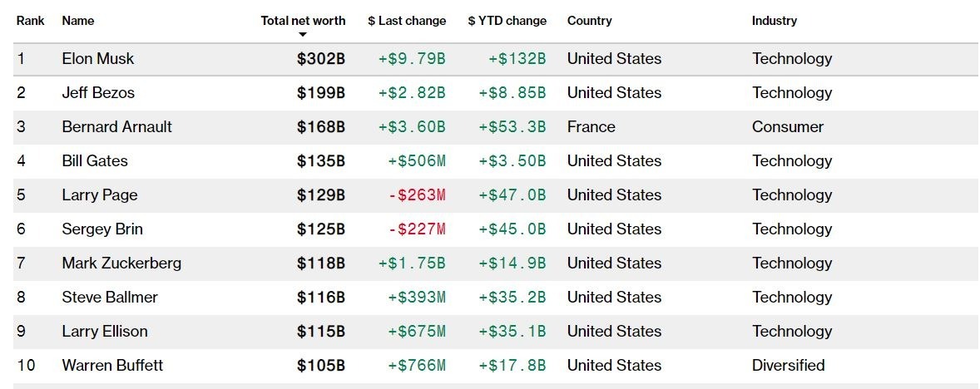The width and height of the screenshot is (980, 389).
Task: Select Steve Ballmer's name
Action: pos(109,298)
